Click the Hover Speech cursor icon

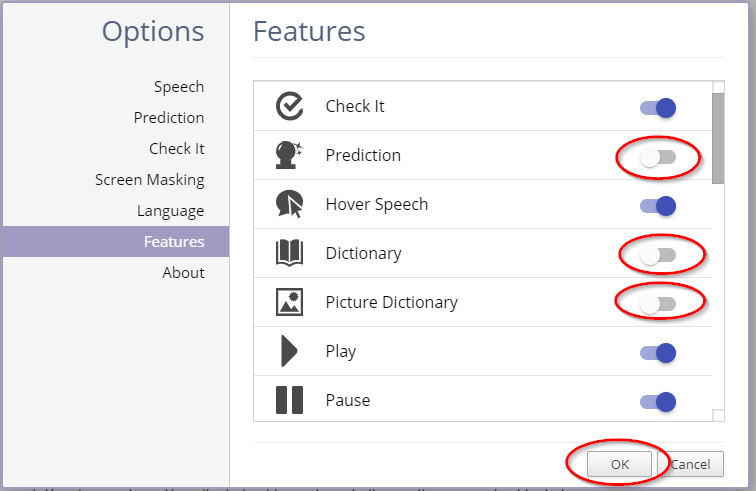coord(289,204)
